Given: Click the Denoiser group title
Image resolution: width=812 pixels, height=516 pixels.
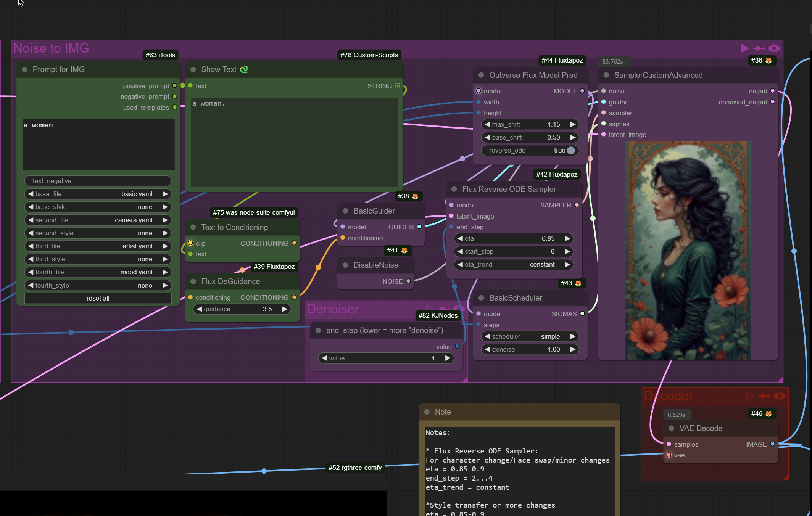Looking at the screenshot, I should (x=333, y=309).
